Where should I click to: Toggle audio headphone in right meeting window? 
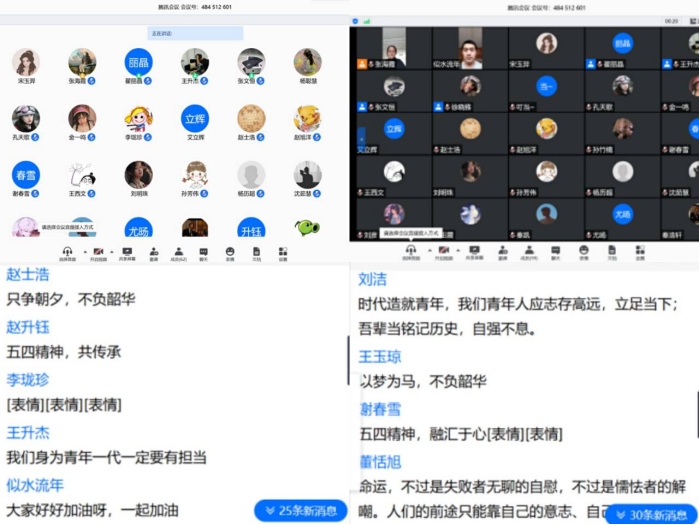point(410,250)
